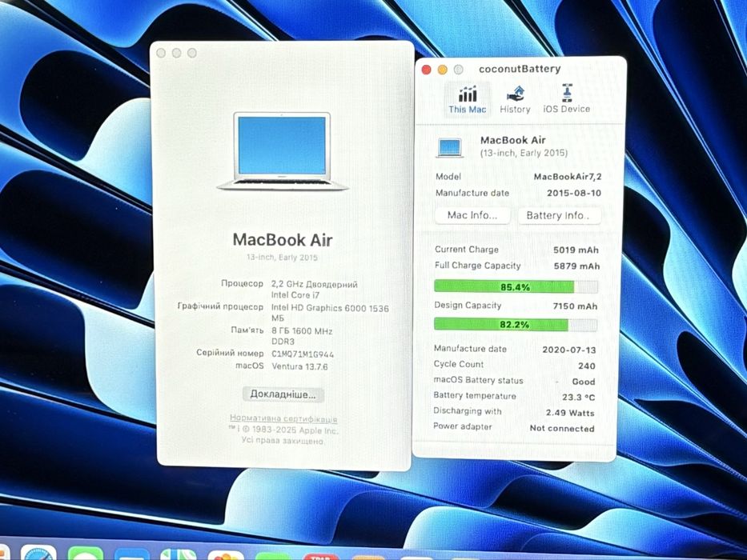Minimize the coconutBattery window with yellow button

(x=443, y=70)
